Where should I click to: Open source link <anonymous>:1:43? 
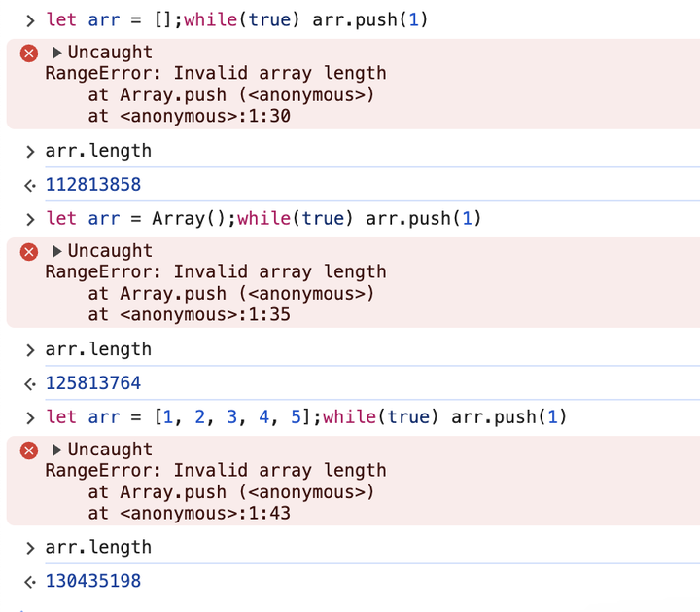(205, 514)
